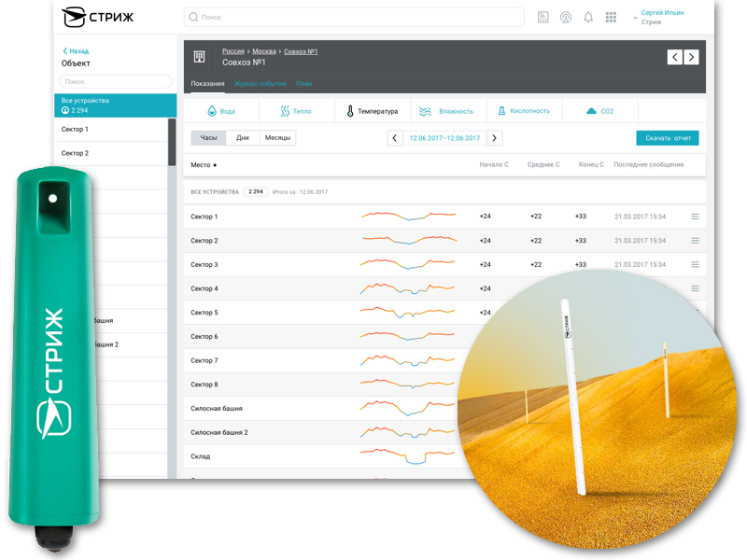Image resolution: width=747 pixels, height=560 pixels.
Task: Select Все устройства in sidebar
Action: pos(115,105)
